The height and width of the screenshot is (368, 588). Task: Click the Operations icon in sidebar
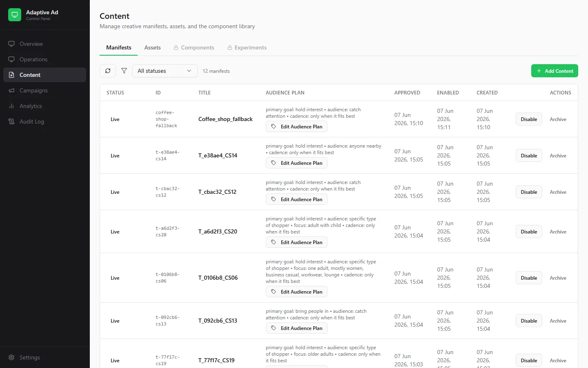click(11, 59)
